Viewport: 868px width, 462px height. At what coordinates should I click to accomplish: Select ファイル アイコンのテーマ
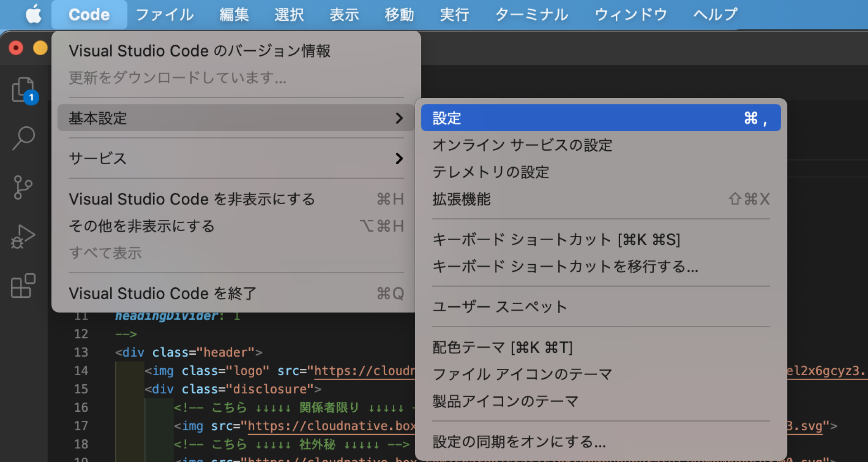[x=522, y=374]
